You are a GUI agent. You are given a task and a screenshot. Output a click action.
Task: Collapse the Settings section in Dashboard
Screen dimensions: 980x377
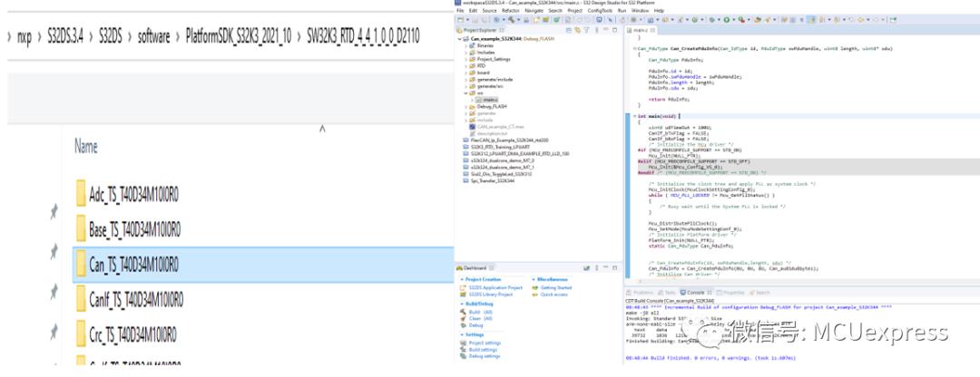pos(462,334)
